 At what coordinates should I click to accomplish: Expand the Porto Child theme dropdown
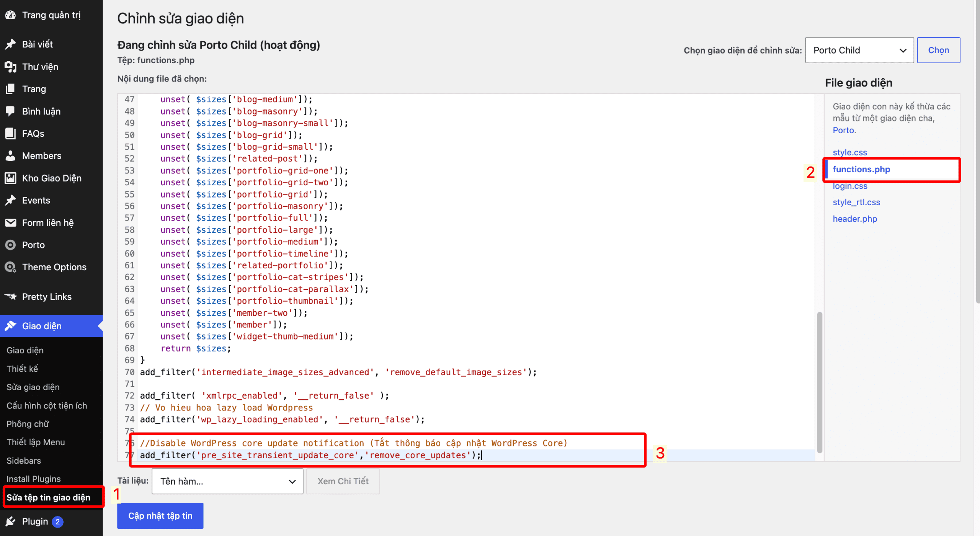click(859, 50)
